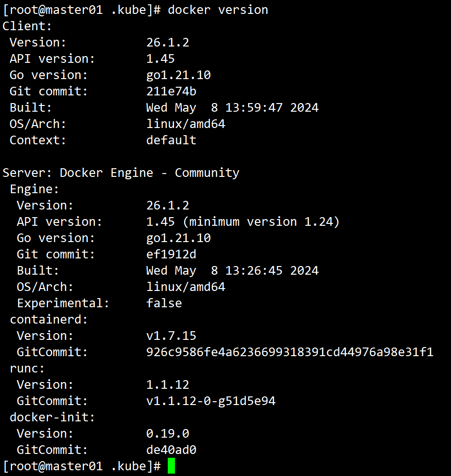451x476 pixels.
Task: Click the runc GitCommit v1.1.12-0-g51d5e94
Action: point(210,401)
